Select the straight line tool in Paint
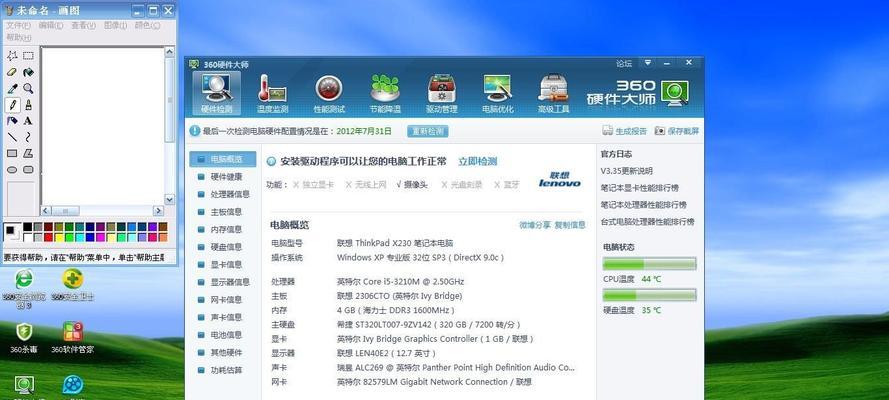This screenshot has height=400, width=889. pyautogui.click(x=12, y=137)
